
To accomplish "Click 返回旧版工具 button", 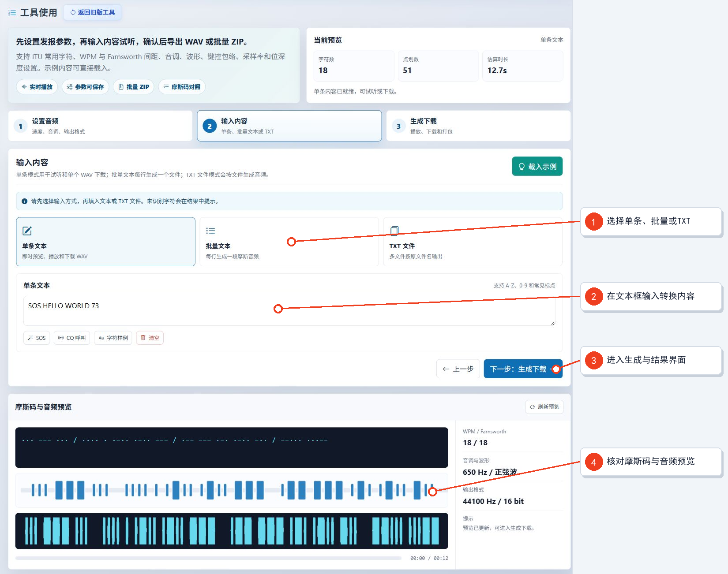I will pyautogui.click(x=93, y=12).
